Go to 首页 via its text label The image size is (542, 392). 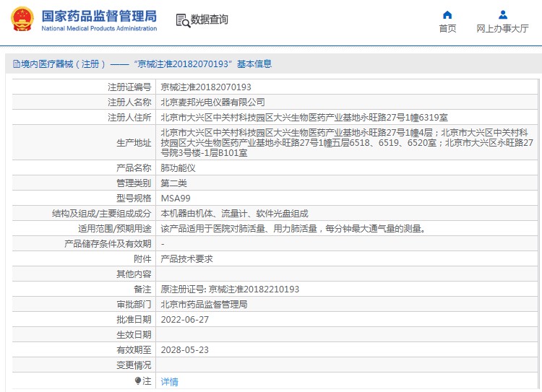tap(447, 29)
